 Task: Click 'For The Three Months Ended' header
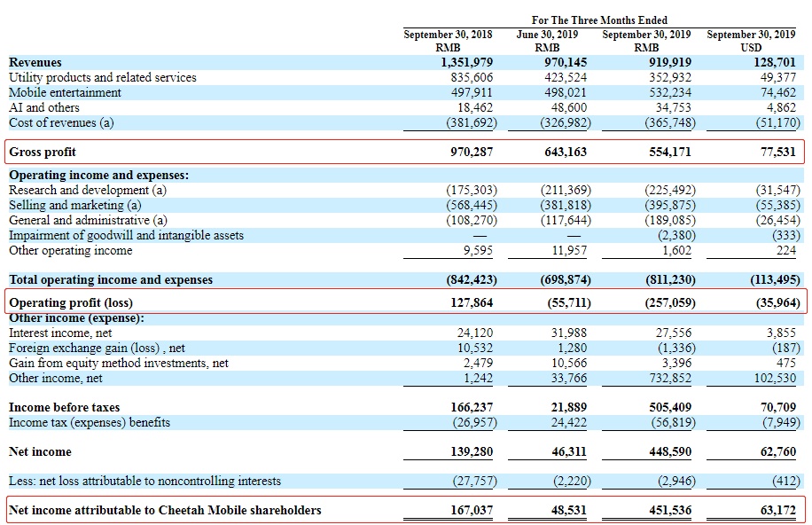coord(599,20)
